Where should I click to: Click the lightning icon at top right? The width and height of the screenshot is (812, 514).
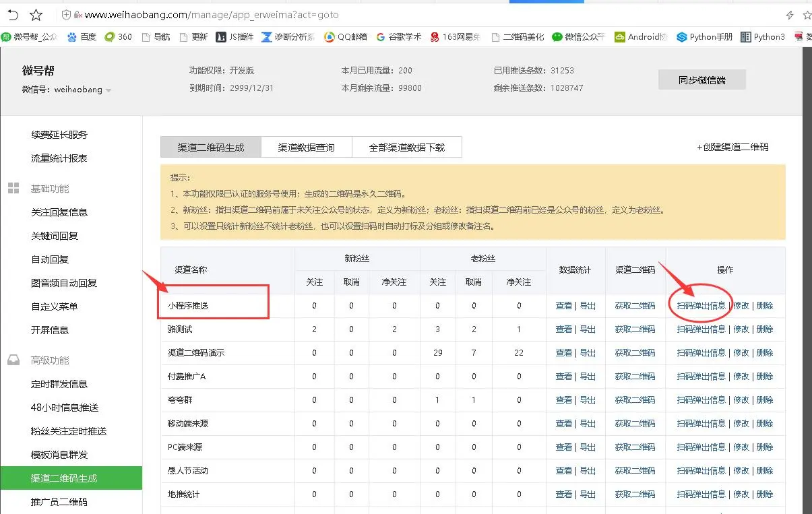coord(790,15)
